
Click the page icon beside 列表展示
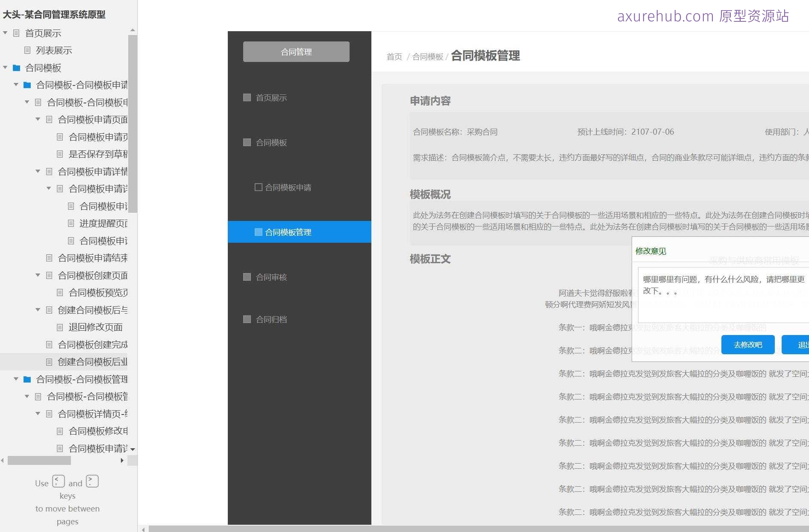27,50
